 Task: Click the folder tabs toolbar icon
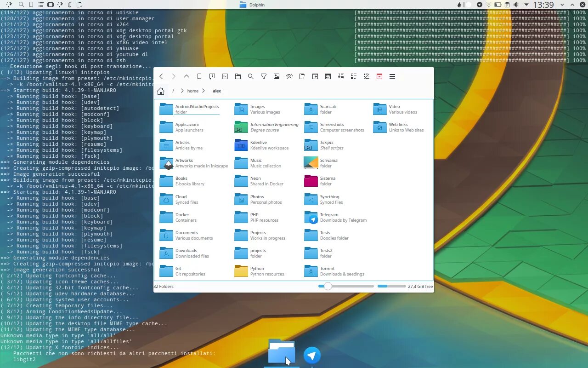point(238,76)
